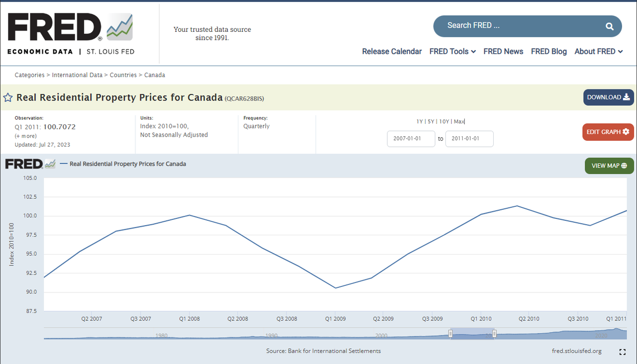Click the FRED logo in the header
The height and width of the screenshot is (364, 637).
point(71,34)
